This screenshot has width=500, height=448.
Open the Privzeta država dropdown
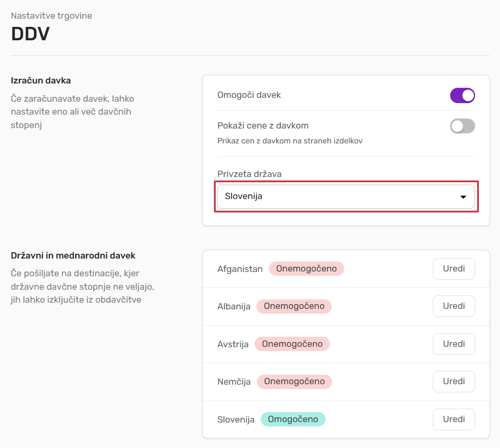345,197
